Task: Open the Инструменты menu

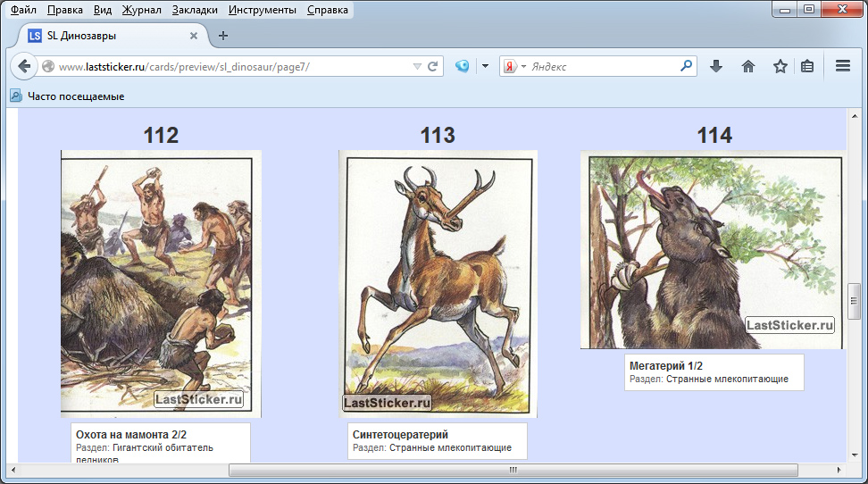Action: tap(262, 10)
